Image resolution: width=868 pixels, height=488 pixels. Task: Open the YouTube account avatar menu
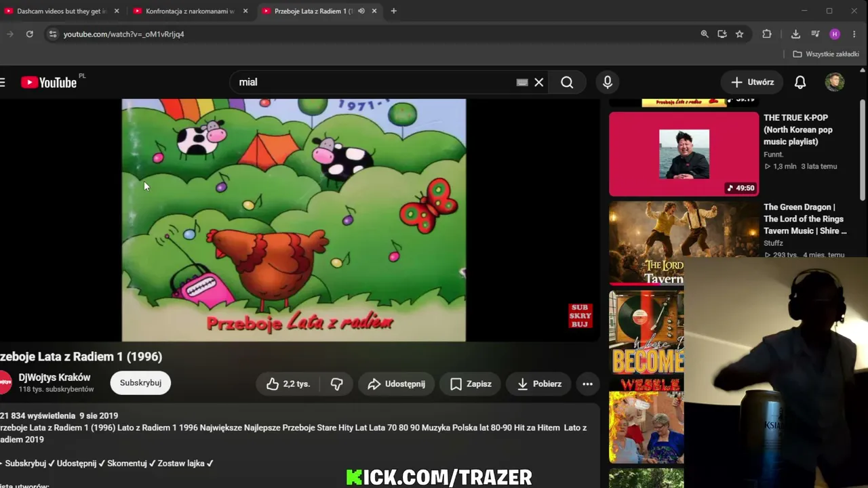(835, 82)
